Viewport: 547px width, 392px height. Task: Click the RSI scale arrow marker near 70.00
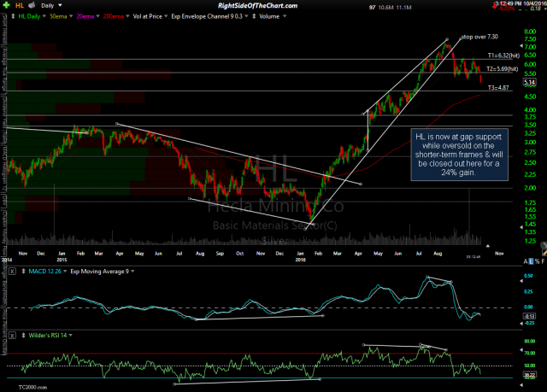[521, 350]
